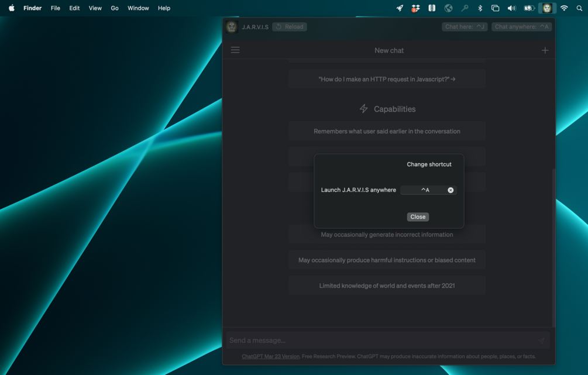Open the Wi-Fi menu bar icon
The image size is (588, 375).
click(564, 8)
